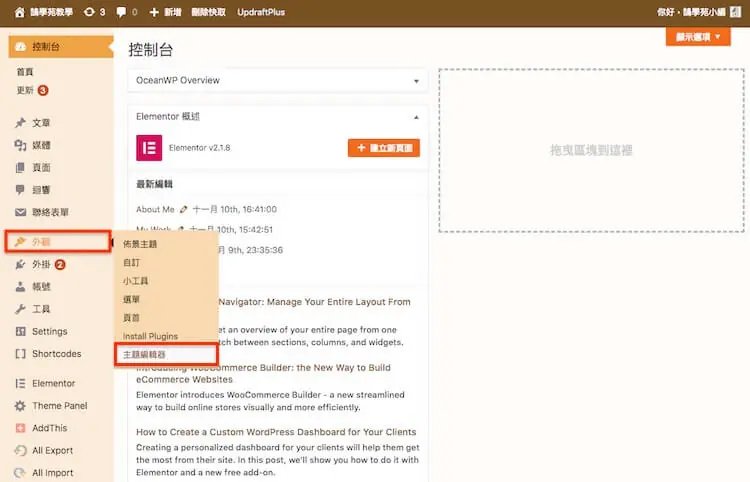
Task: Select 自訂 in the appearance submenu
Action: point(132,263)
